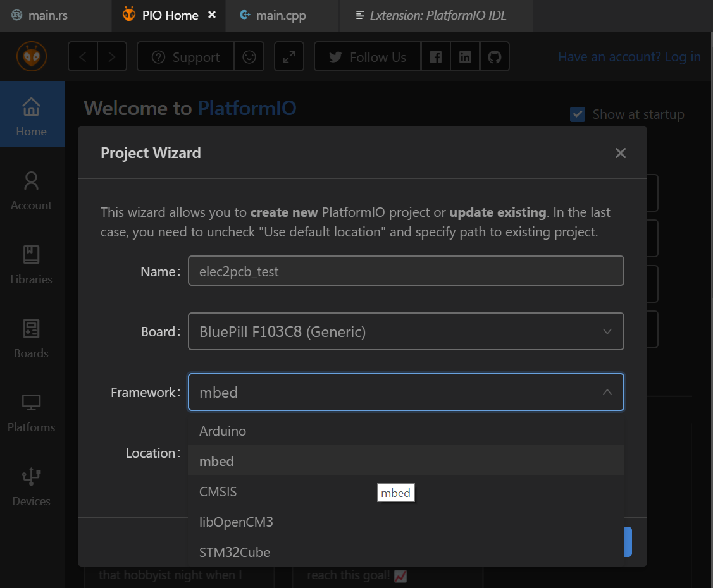Switch to the main.rs tab
Viewport: 713px width, 588px height.
(47, 15)
